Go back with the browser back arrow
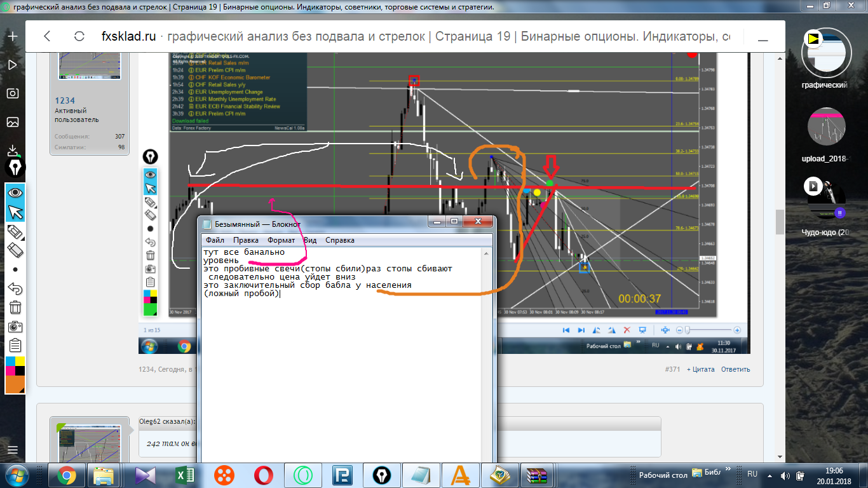The image size is (868, 488). click(47, 36)
